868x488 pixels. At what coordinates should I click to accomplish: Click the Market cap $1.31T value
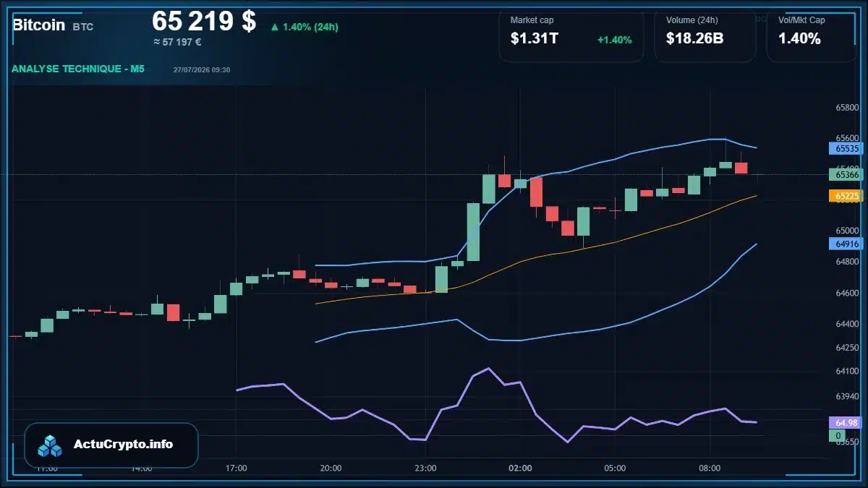pyautogui.click(x=534, y=39)
